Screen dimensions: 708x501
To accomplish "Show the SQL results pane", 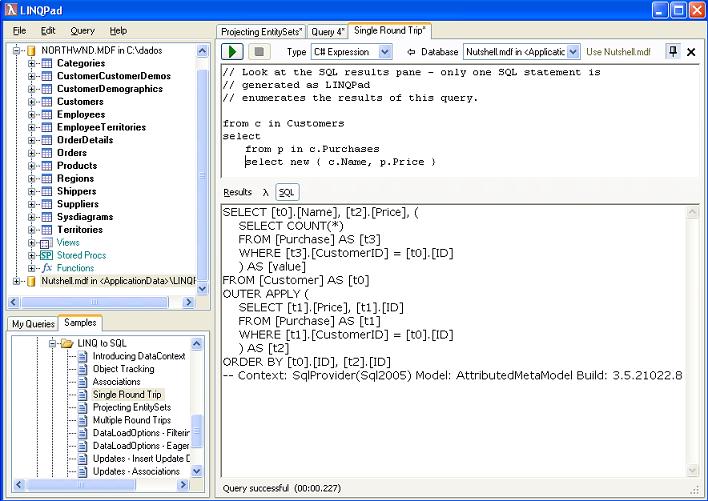I will pos(287,193).
